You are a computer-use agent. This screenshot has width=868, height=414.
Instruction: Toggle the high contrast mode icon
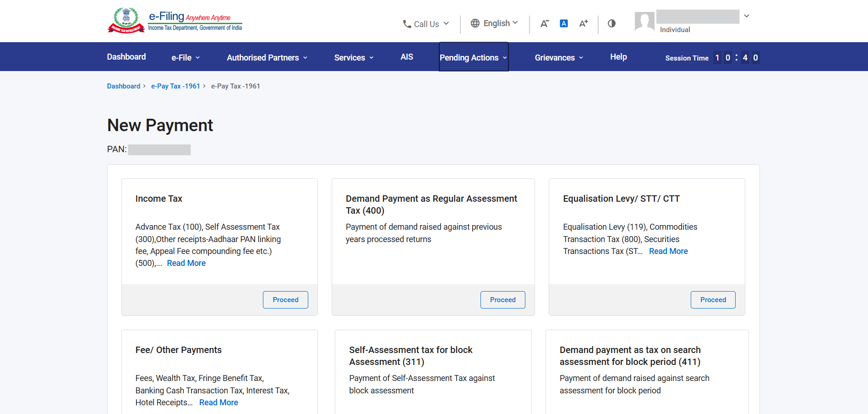(x=611, y=23)
